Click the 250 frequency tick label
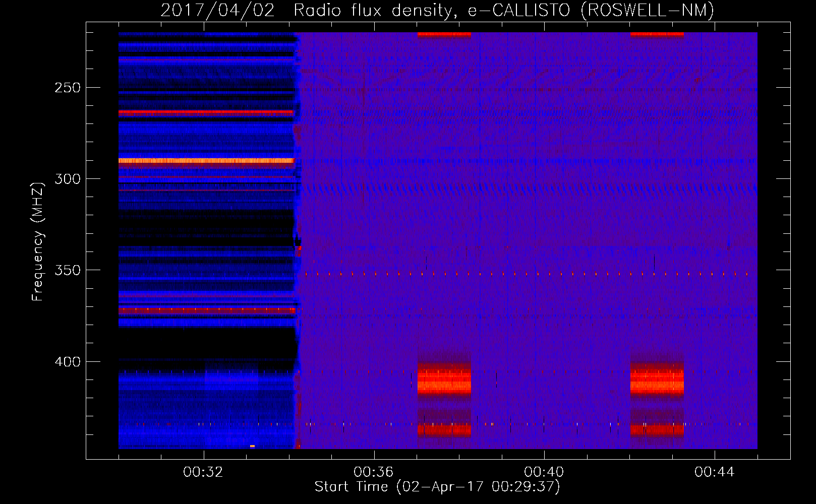 (68, 88)
